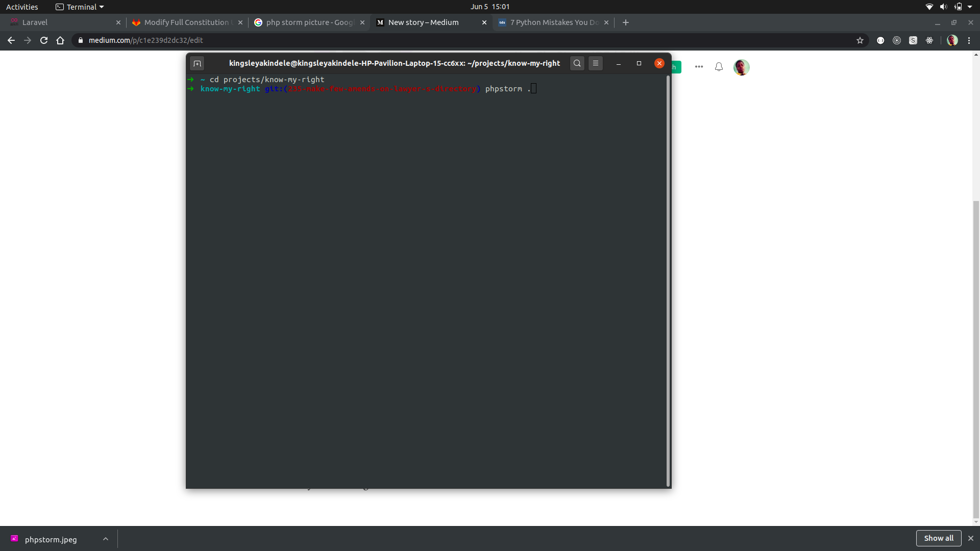Click 'phpstorm .' command text
Image resolution: width=980 pixels, height=551 pixels.
tap(508, 89)
